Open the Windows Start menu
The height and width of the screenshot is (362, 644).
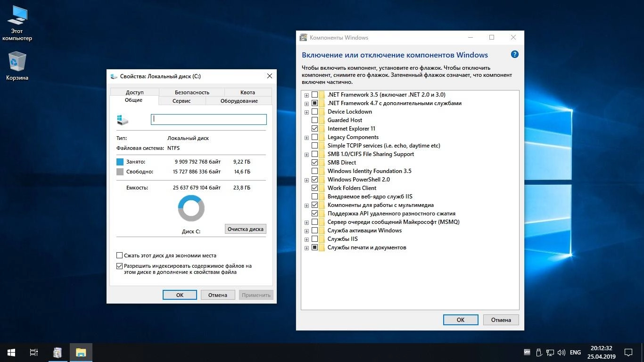coord(11,352)
